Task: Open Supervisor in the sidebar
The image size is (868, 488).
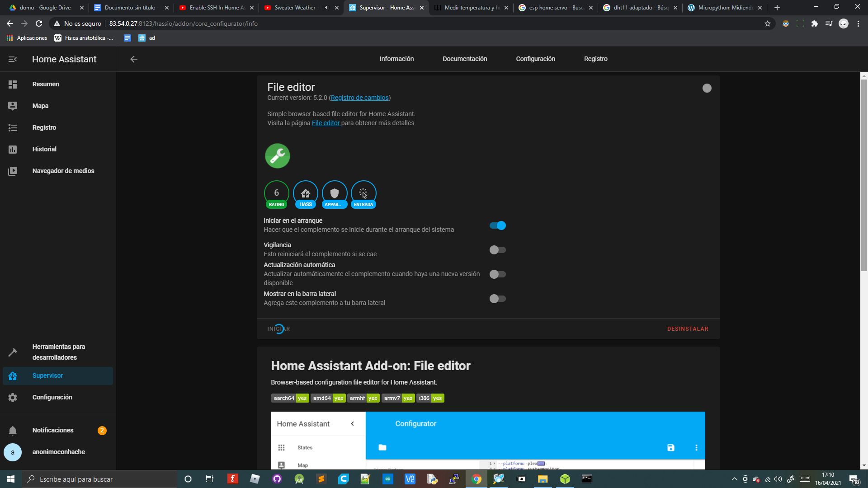Action: pyautogui.click(x=47, y=375)
